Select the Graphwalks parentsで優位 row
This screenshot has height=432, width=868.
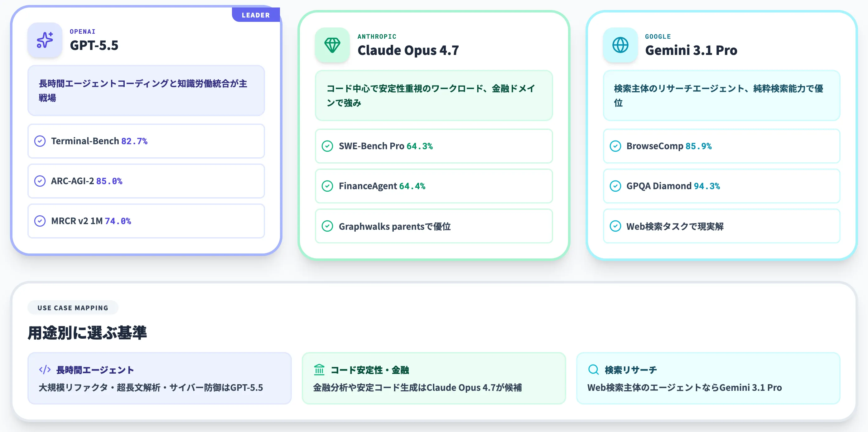(434, 226)
